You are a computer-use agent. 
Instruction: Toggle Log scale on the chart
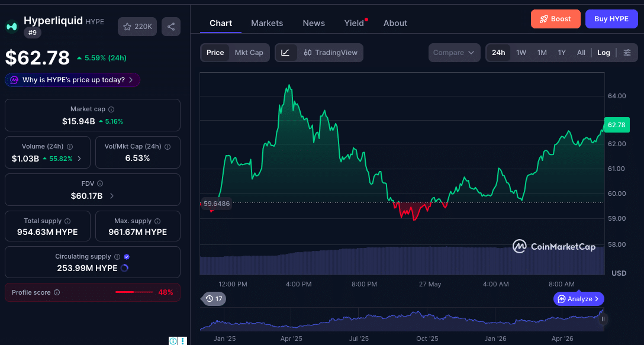point(603,53)
